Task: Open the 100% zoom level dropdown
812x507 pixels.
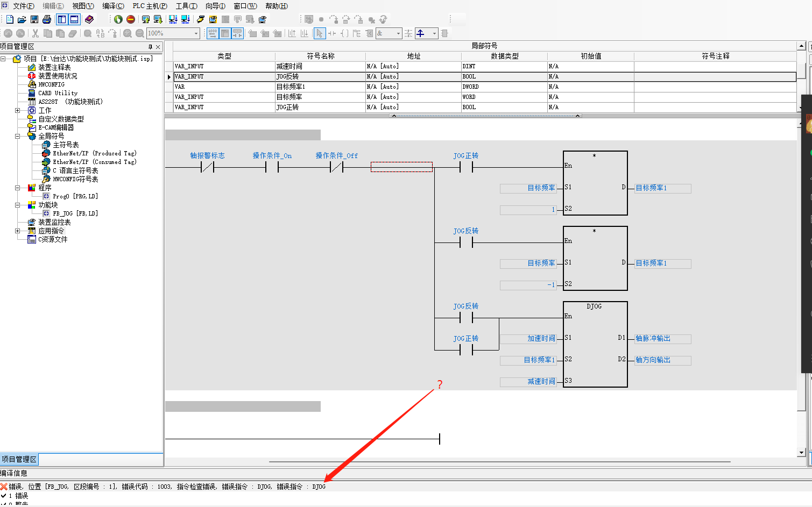Action: click(196, 33)
